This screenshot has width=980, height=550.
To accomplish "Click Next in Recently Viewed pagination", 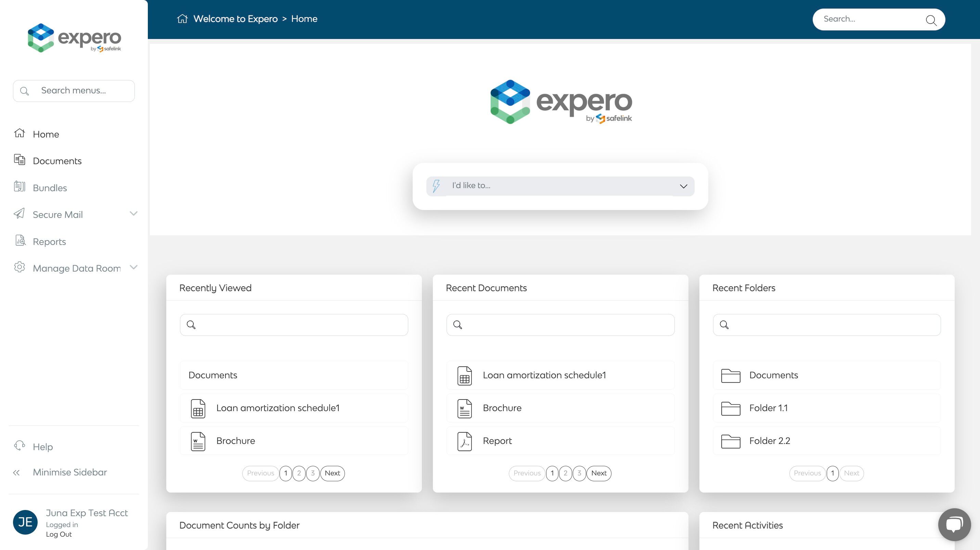I will (332, 473).
